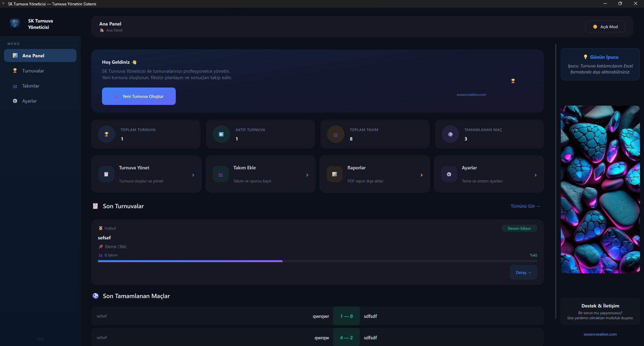Image resolution: width=644 pixels, height=346 pixels.
Task: Click the gear icon in Ayarlar quick card
Action: 449,174
